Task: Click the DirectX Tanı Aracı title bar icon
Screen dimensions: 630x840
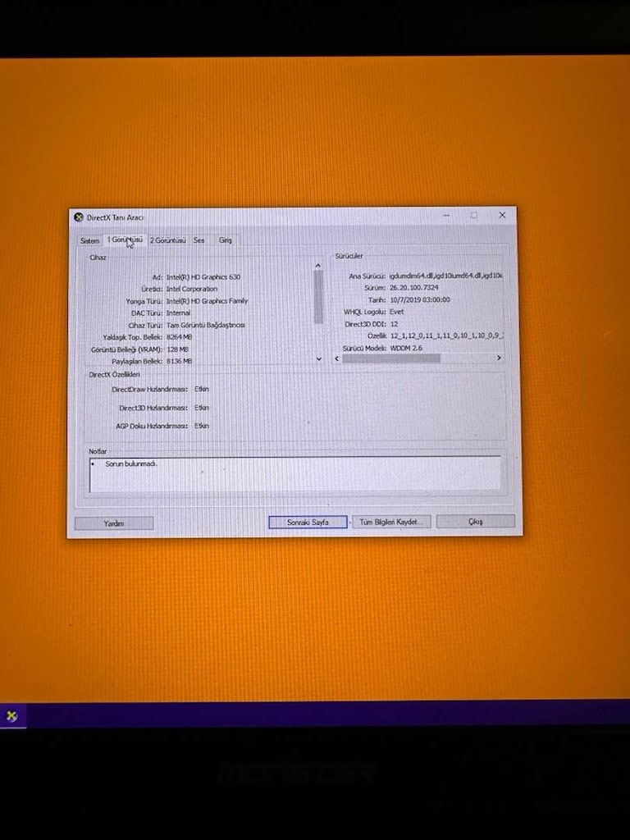Action: coord(79,217)
